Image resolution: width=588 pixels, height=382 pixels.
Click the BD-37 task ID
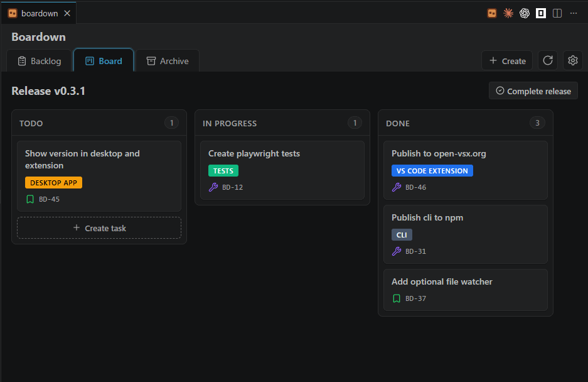click(x=416, y=298)
